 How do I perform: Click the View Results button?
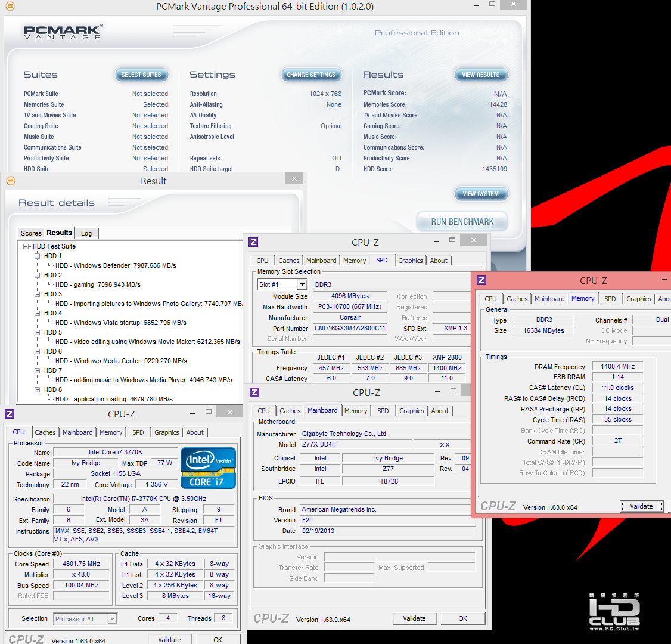coord(480,75)
